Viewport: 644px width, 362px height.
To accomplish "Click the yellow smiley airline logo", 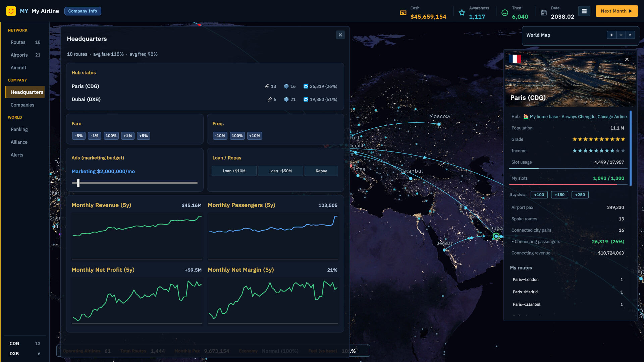I will (x=11, y=11).
